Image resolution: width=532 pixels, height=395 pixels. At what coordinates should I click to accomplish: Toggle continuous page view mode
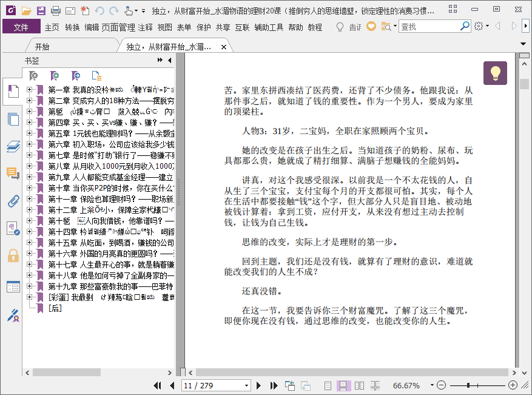click(x=343, y=385)
